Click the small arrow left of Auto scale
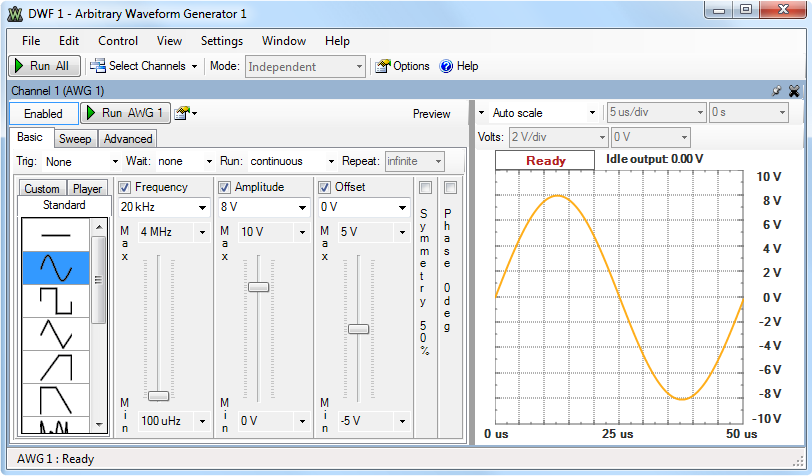This screenshot has width=812, height=476. 482,113
